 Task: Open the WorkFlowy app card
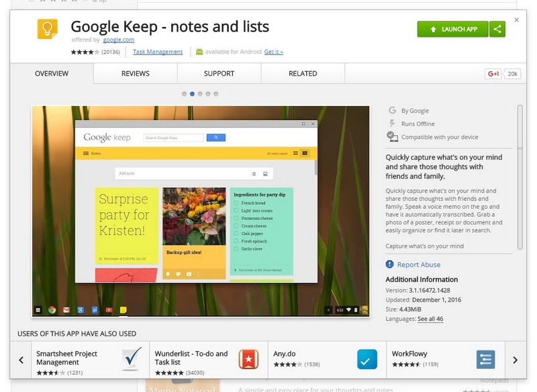(x=446, y=360)
